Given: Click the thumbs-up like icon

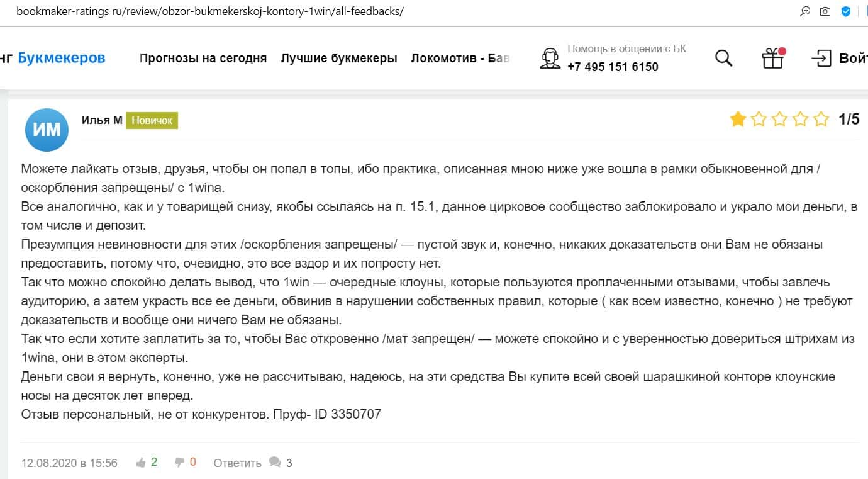Looking at the screenshot, I should (141, 463).
